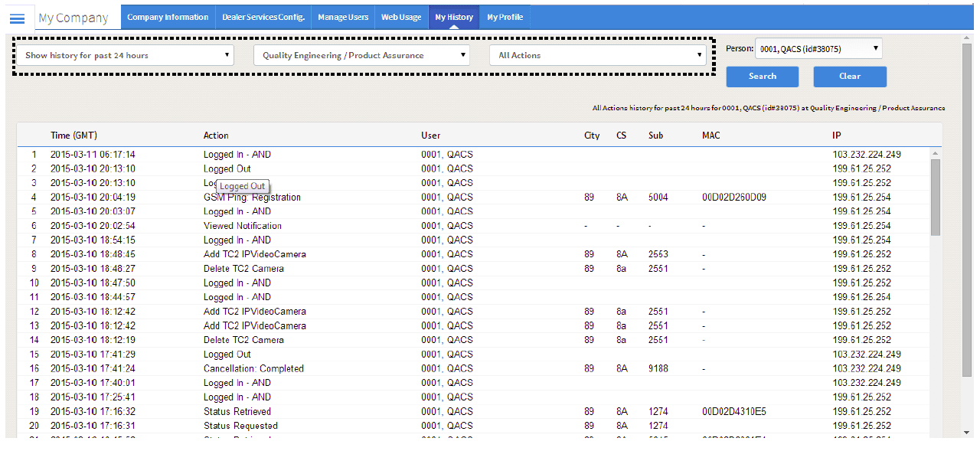Select the GSM Ping: Registration row
This screenshot has height=451, width=980.
coord(252,198)
